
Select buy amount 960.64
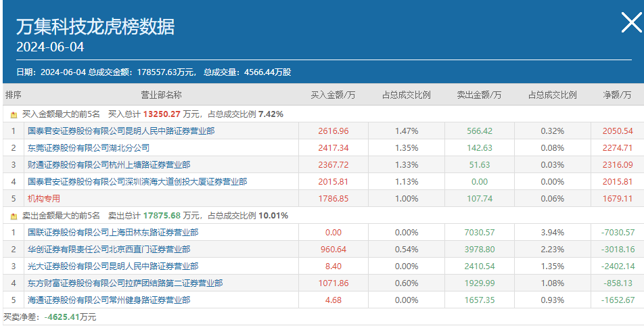click(x=333, y=249)
